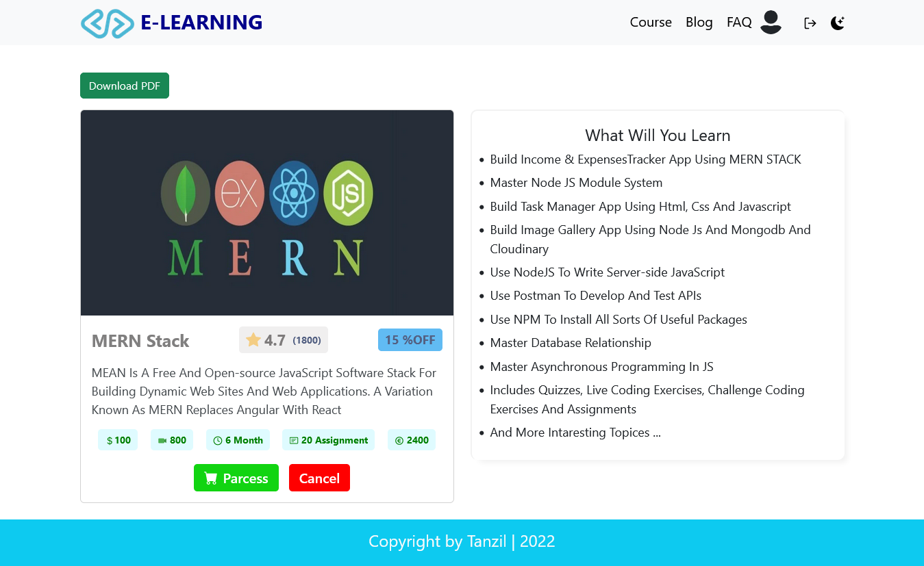
Task: Click the $ 100 price badge
Action: [x=118, y=440]
